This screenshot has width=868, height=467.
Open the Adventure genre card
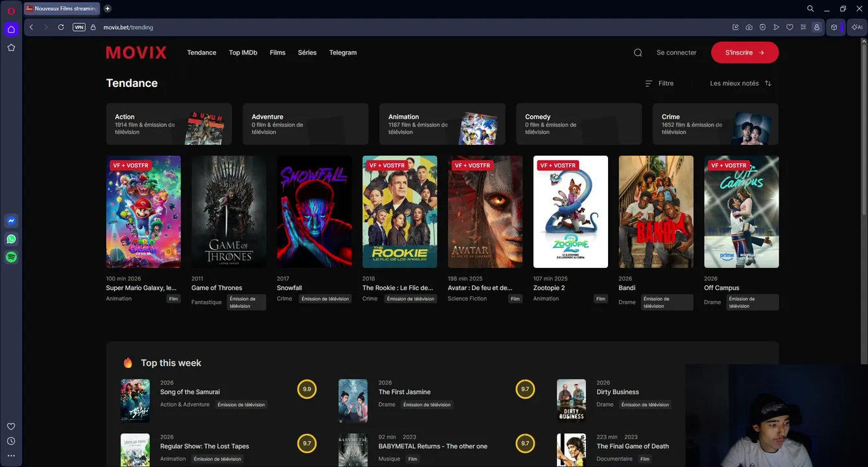[x=306, y=124]
